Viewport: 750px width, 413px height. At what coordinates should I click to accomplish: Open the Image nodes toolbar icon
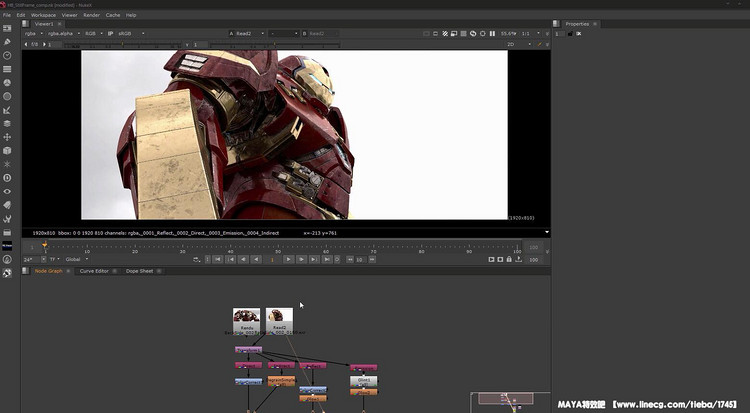8,28
